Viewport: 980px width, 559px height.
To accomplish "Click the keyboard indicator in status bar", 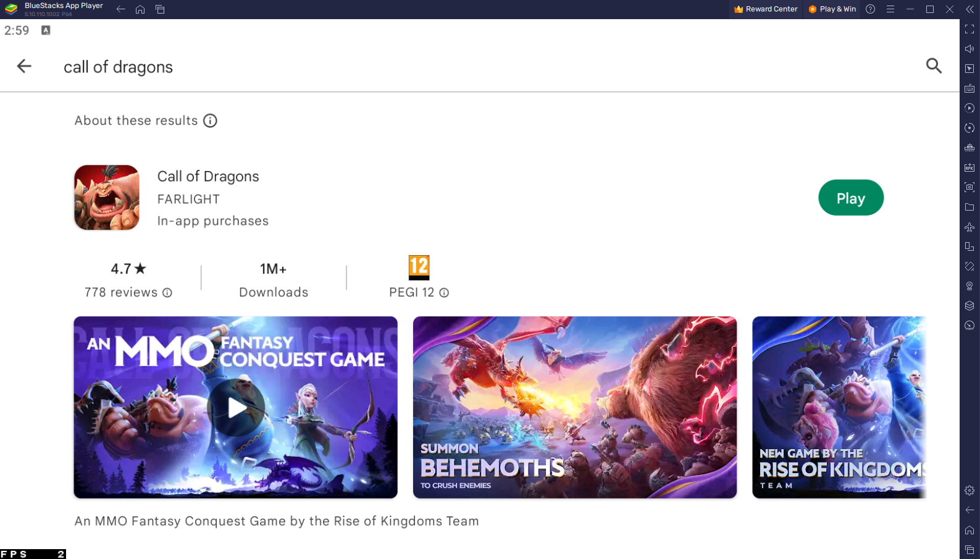I will pos(46,30).
